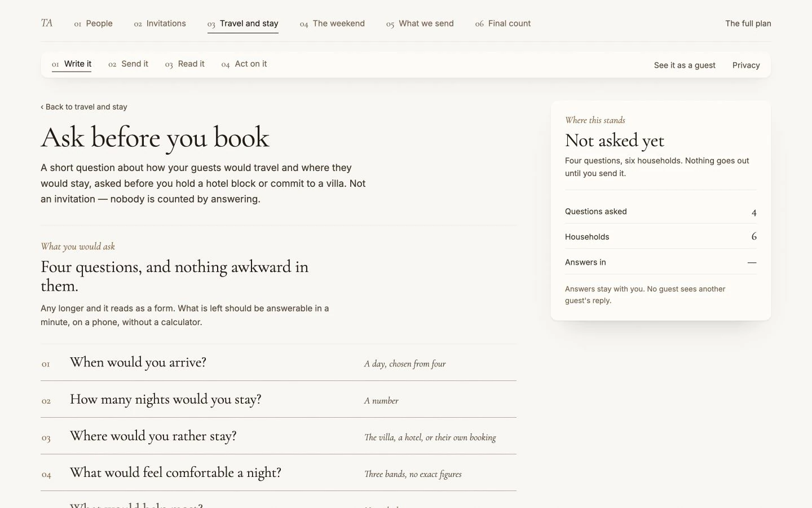The width and height of the screenshot is (812, 508).
Task: Select question What would feel comfortable a night?
Action: pos(279,472)
